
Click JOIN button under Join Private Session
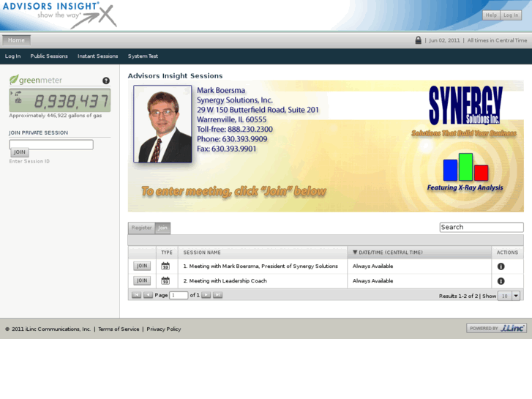click(x=19, y=152)
